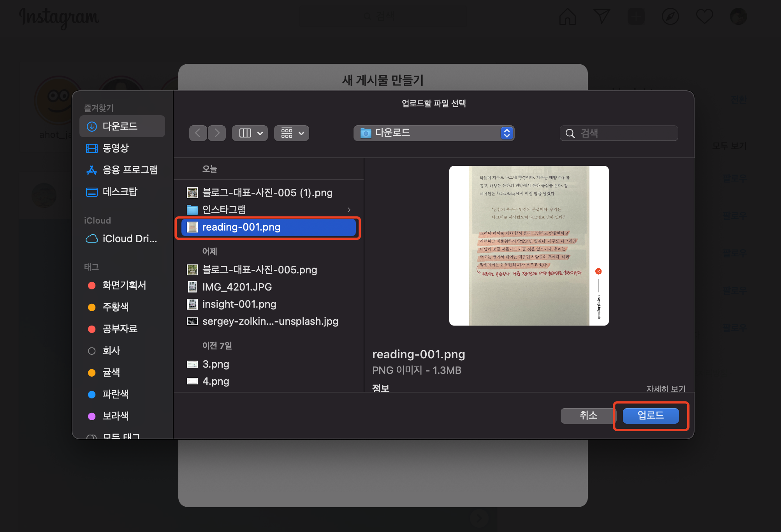Choose the 회사 tag

122,351
